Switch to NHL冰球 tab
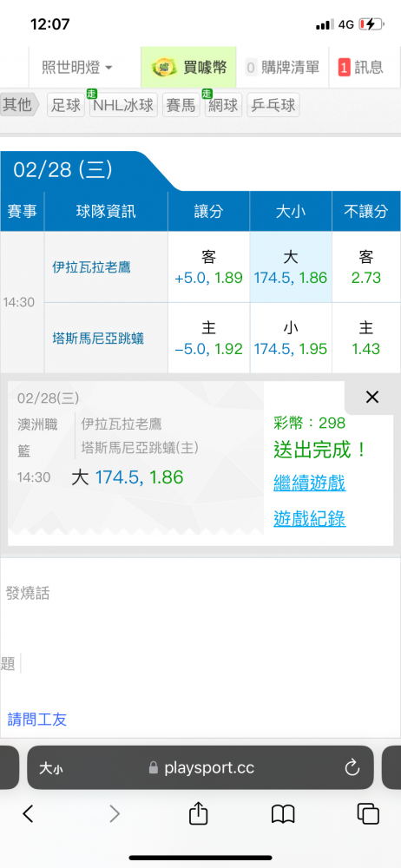This screenshot has width=401, height=868. [123, 105]
